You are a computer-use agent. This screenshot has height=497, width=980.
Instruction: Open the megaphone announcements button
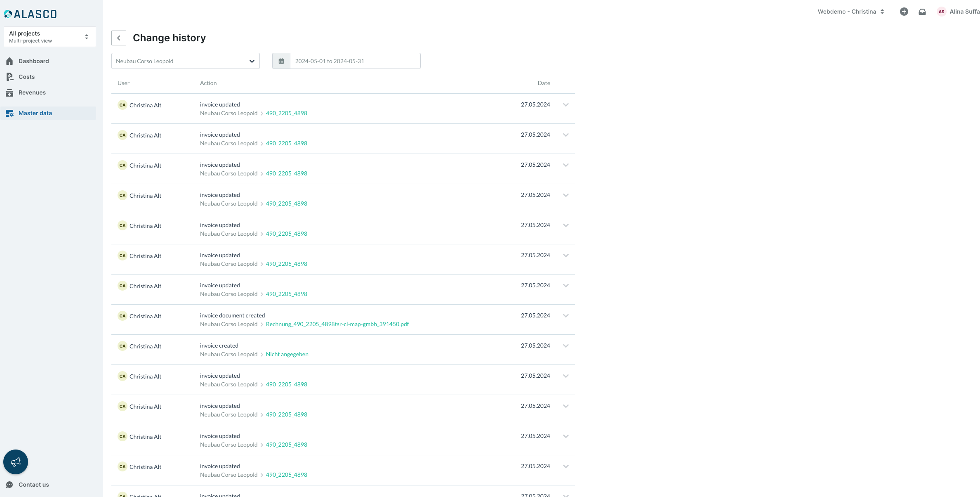click(16, 462)
